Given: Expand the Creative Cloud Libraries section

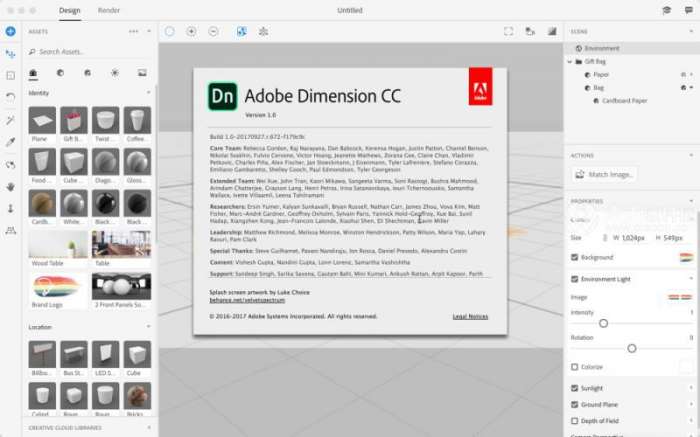Looking at the screenshot, I should click(149, 428).
